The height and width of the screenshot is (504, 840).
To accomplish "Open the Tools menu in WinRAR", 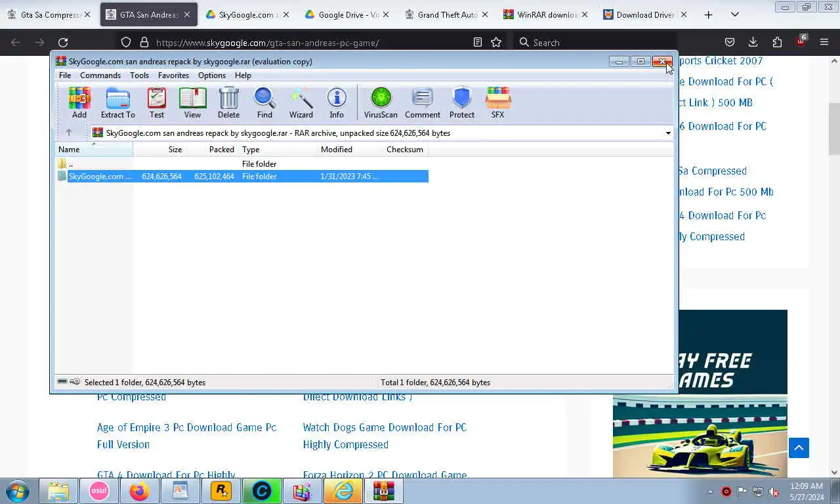I will pyautogui.click(x=139, y=75).
